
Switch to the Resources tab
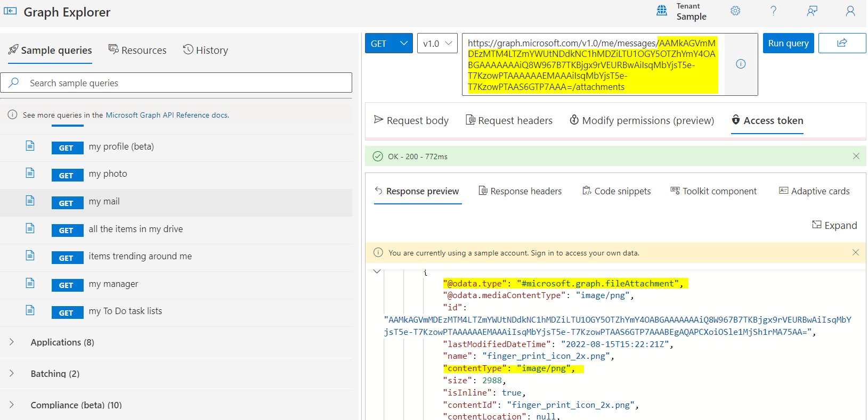click(x=137, y=50)
